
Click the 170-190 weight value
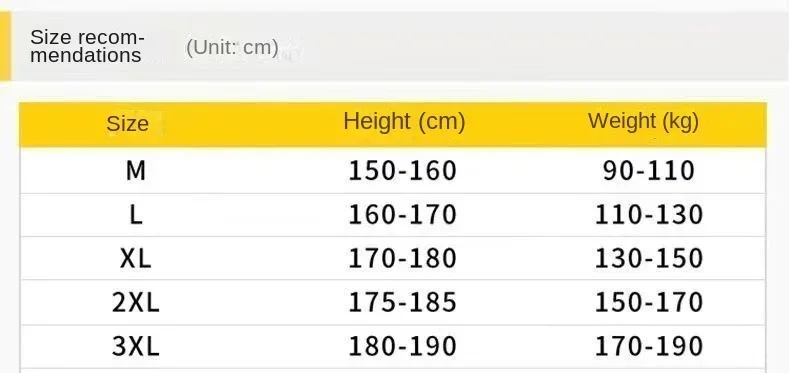point(649,346)
